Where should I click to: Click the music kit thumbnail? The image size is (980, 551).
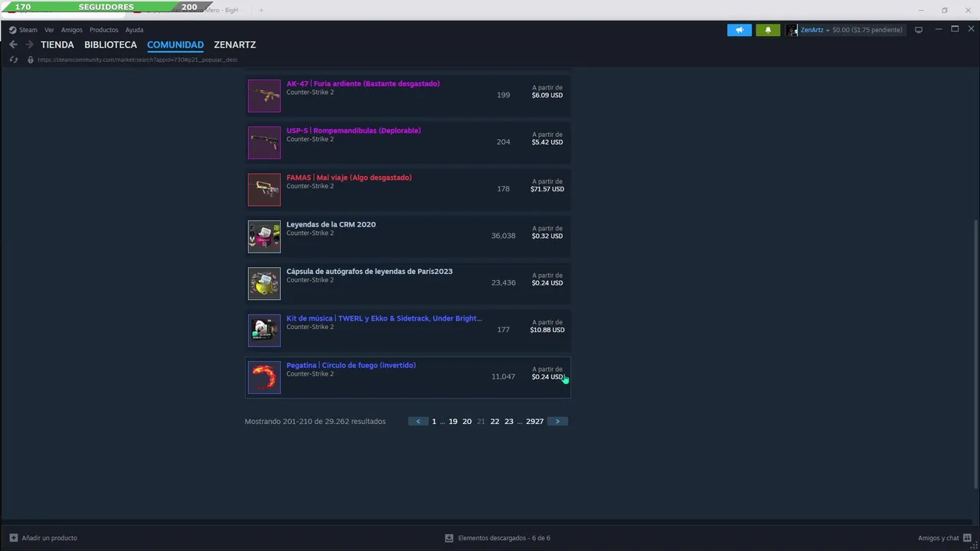pyautogui.click(x=264, y=330)
